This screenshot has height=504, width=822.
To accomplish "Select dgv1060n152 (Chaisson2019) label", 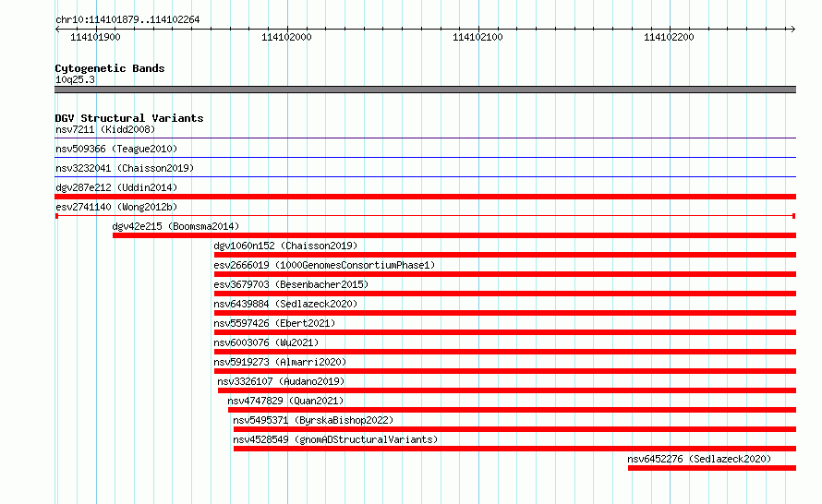I will coord(285,246).
